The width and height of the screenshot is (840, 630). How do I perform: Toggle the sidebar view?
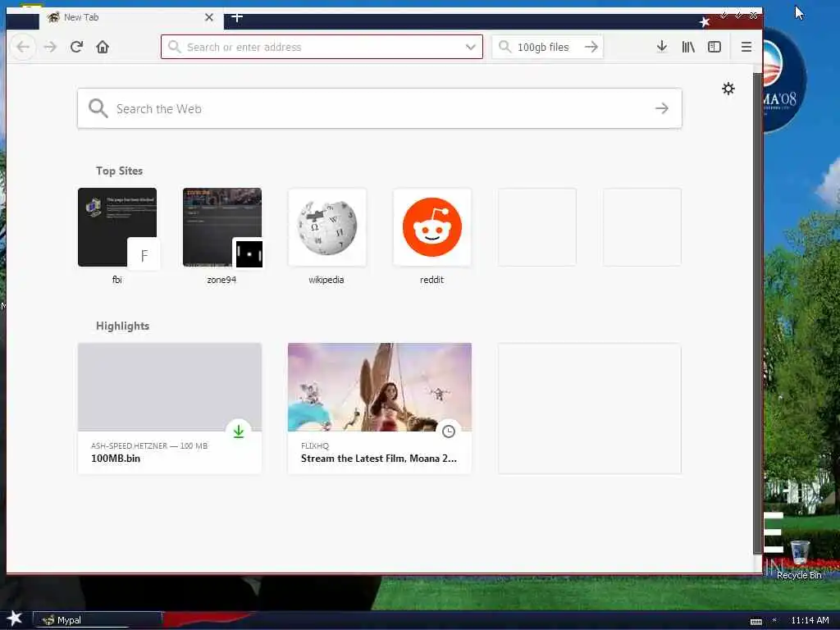(714, 47)
